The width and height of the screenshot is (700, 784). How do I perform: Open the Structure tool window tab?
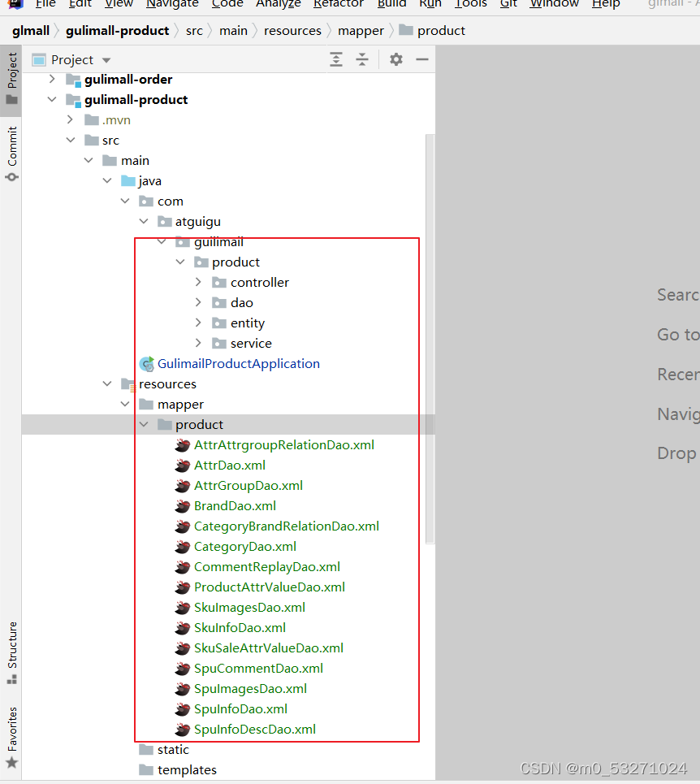click(11, 652)
